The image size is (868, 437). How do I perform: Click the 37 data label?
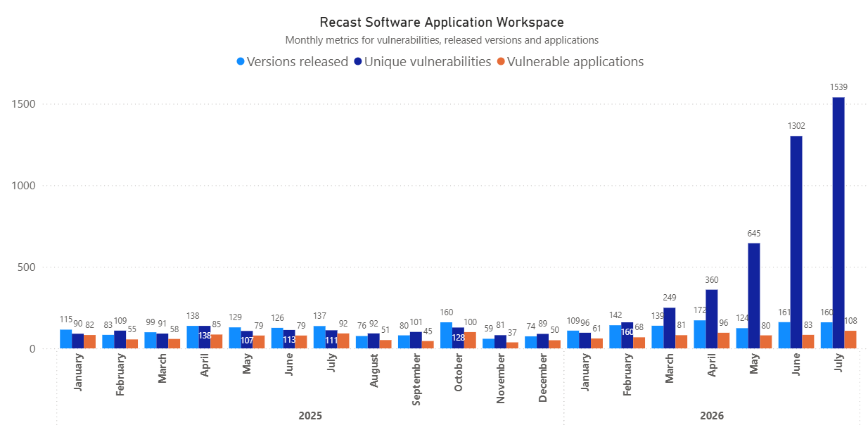click(512, 333)
